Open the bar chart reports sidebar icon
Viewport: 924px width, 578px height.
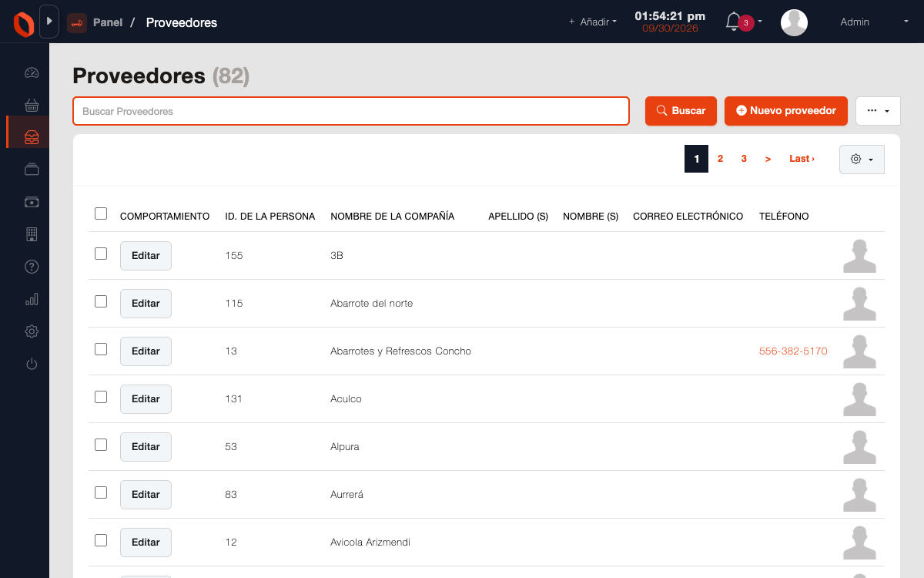pos(32,299)
